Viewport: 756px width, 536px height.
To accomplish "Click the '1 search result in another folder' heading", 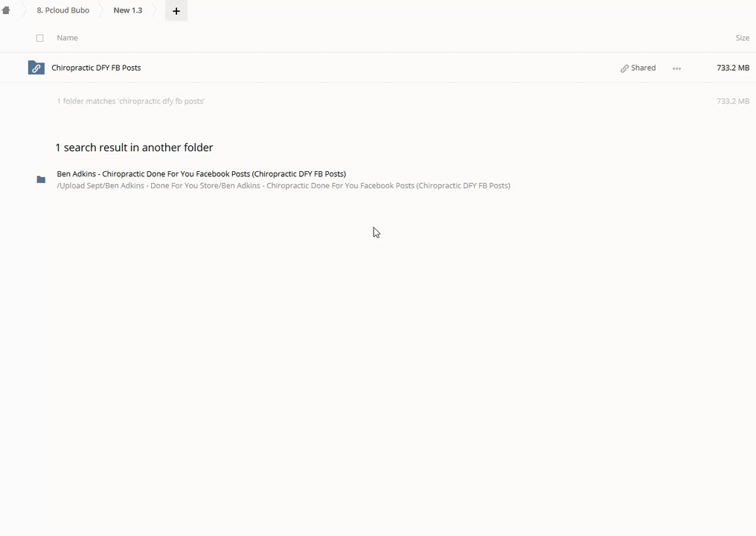I will point(134,147).
